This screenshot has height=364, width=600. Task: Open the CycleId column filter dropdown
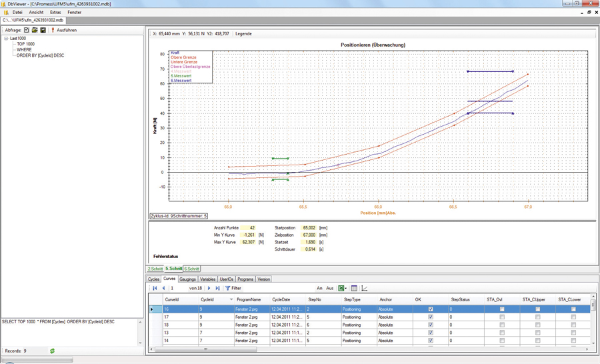[231, 300]
